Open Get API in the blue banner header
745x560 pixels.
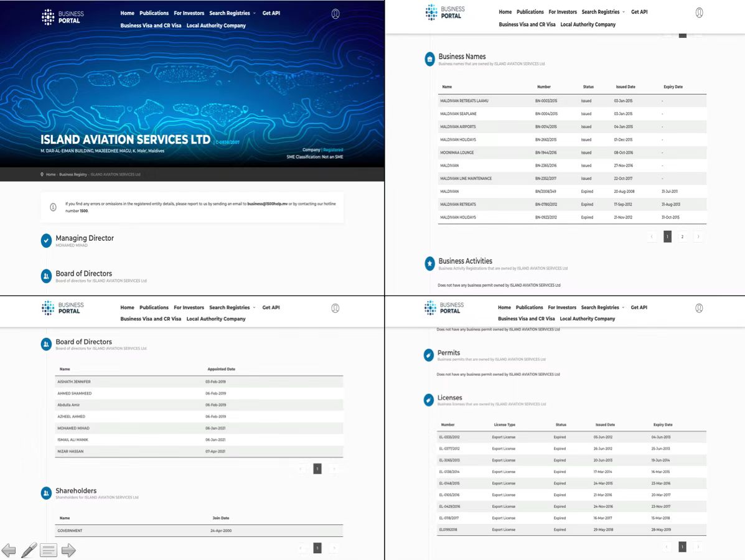pyautogui.click(x=271, y=13)
